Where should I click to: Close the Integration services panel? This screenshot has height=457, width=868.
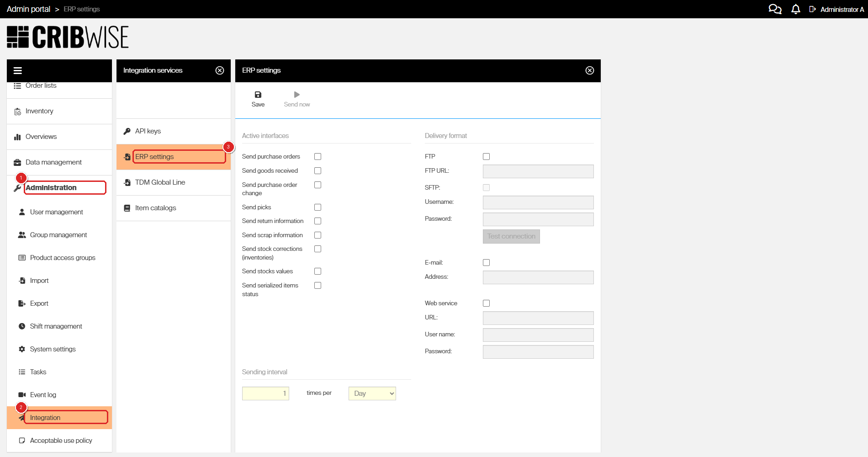click(x=220, y=70)
